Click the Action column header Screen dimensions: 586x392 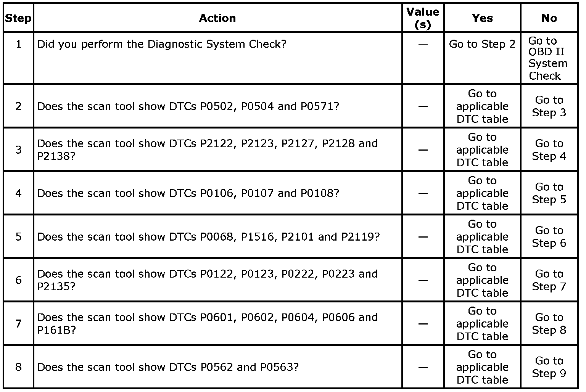pos(217,18)
